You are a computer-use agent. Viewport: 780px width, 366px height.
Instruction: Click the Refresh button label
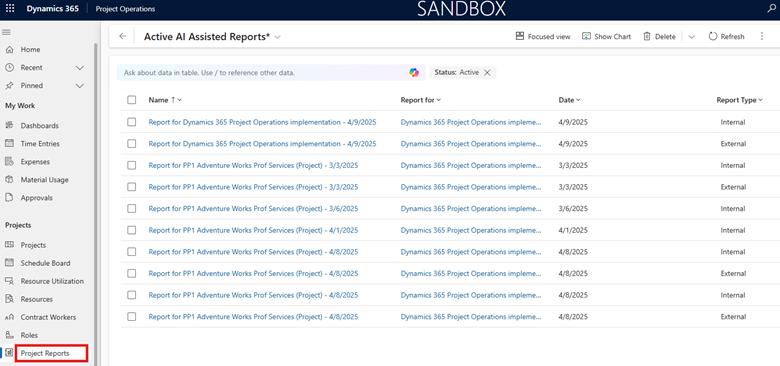tap(733, 37)
